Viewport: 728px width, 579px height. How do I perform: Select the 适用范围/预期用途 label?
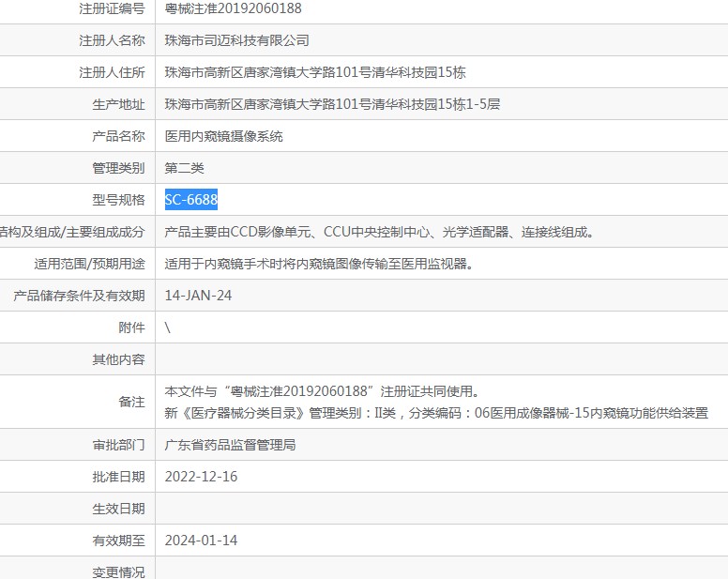90,264
